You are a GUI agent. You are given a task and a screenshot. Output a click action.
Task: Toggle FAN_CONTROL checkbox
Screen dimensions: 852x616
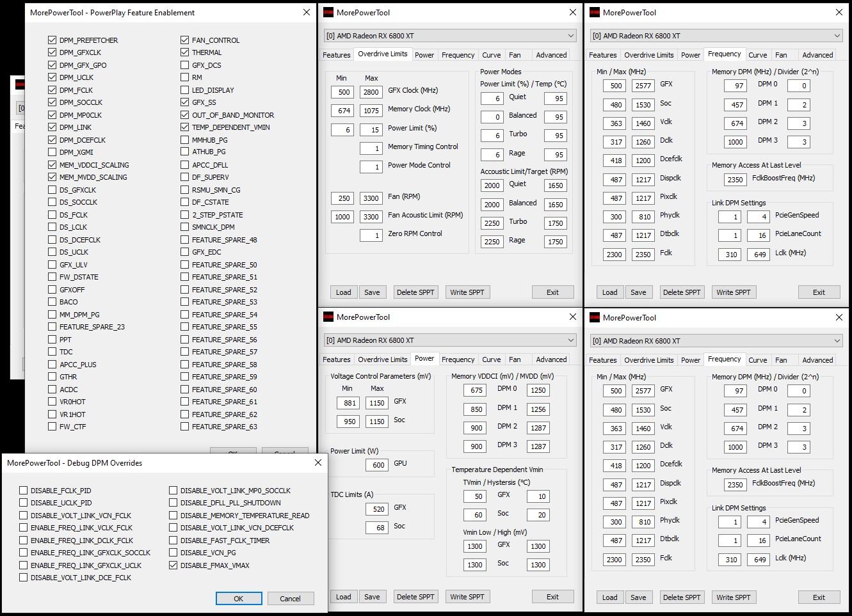tap(185, 40)
